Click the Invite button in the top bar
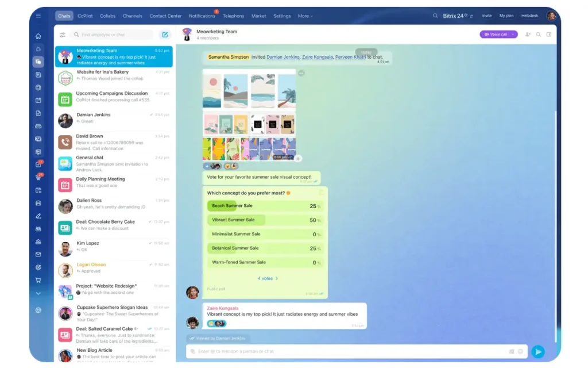The width and height of the screenshot is (588, 368). tap(486, 16)
